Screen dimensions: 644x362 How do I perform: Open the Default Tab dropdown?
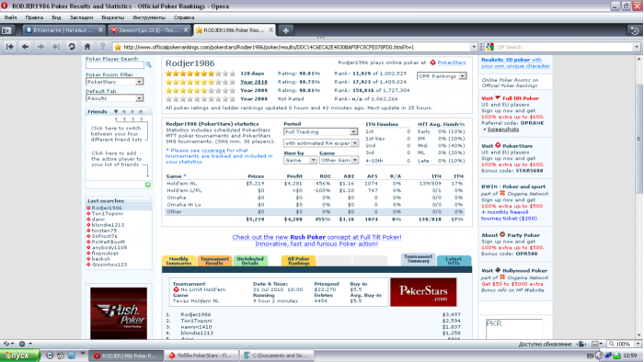pos(115,98)
